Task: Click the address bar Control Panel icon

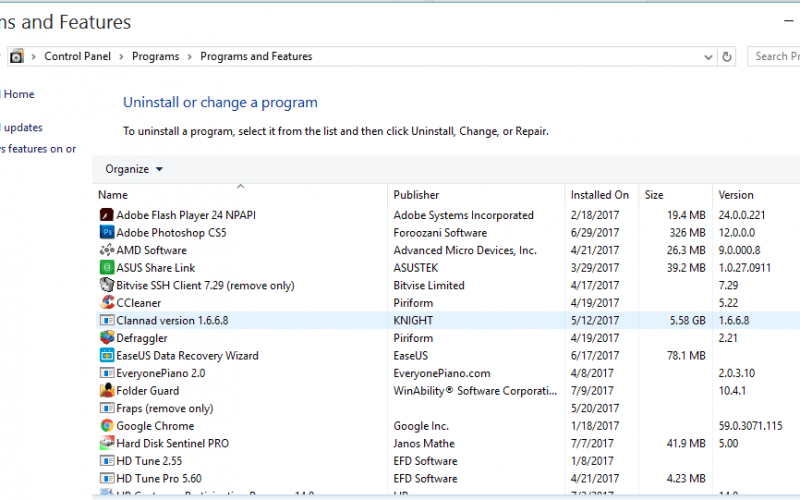Action: [17, 56]
